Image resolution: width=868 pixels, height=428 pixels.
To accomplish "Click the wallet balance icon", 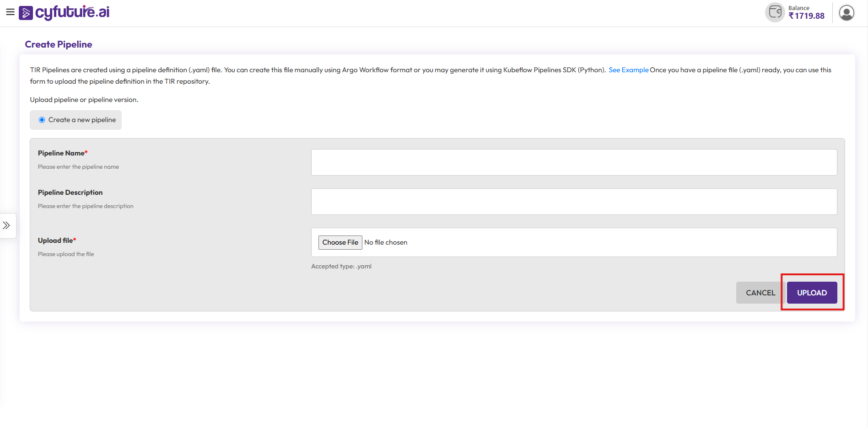I will click(775, 12).
